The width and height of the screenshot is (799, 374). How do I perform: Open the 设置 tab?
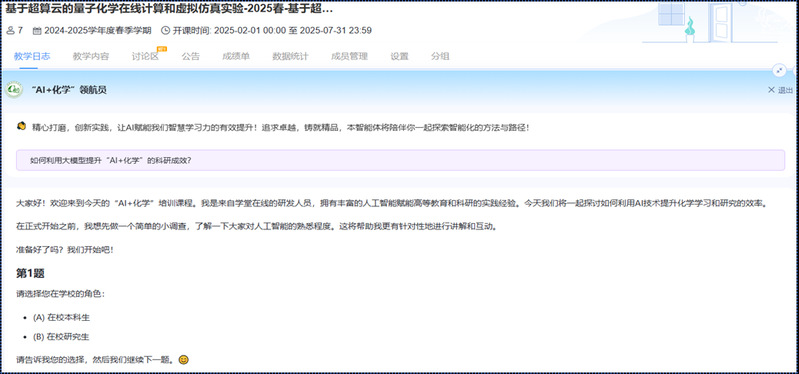pyautogui.click(x=400, y=57)
